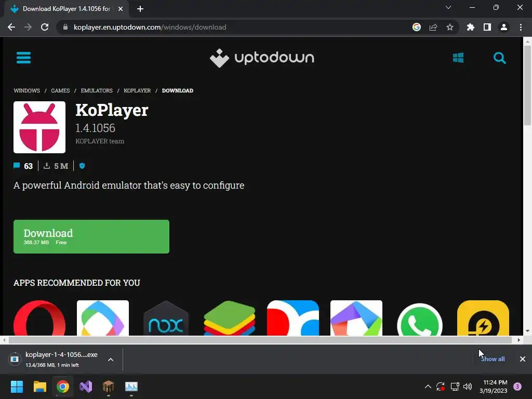Click the KoPlayer title heading
The width and height of the screenshot is (532, 399).
pyautogui.click(x=112, y=110)
